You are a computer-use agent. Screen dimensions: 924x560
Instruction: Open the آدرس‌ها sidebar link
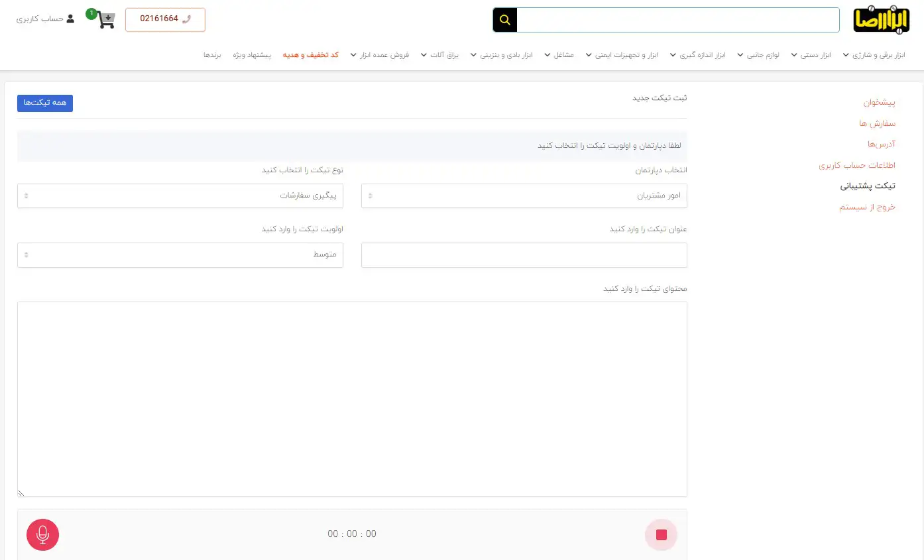[x=882, y=144]
